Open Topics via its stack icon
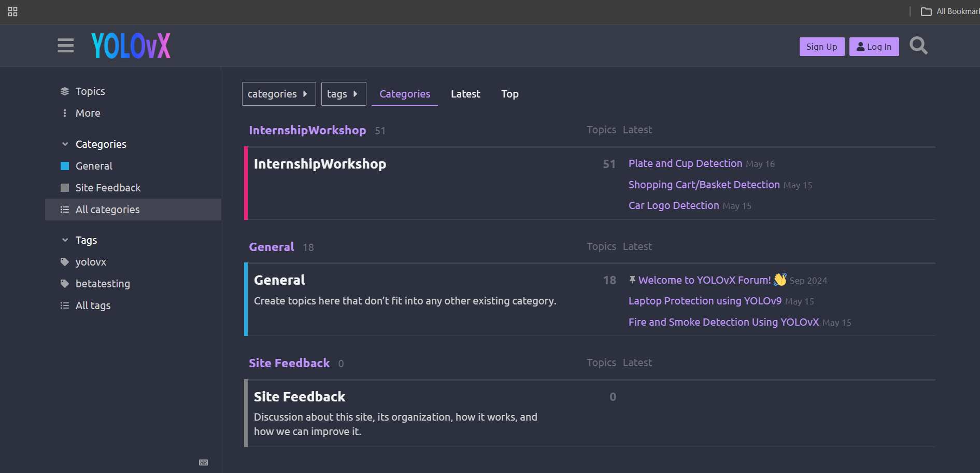 click(x=65, y=91)
